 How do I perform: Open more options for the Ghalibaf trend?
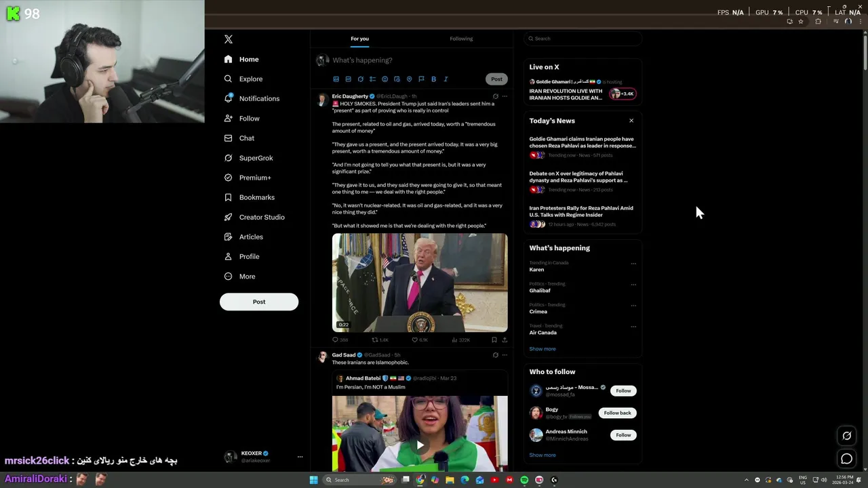click(x=633, y=285)
